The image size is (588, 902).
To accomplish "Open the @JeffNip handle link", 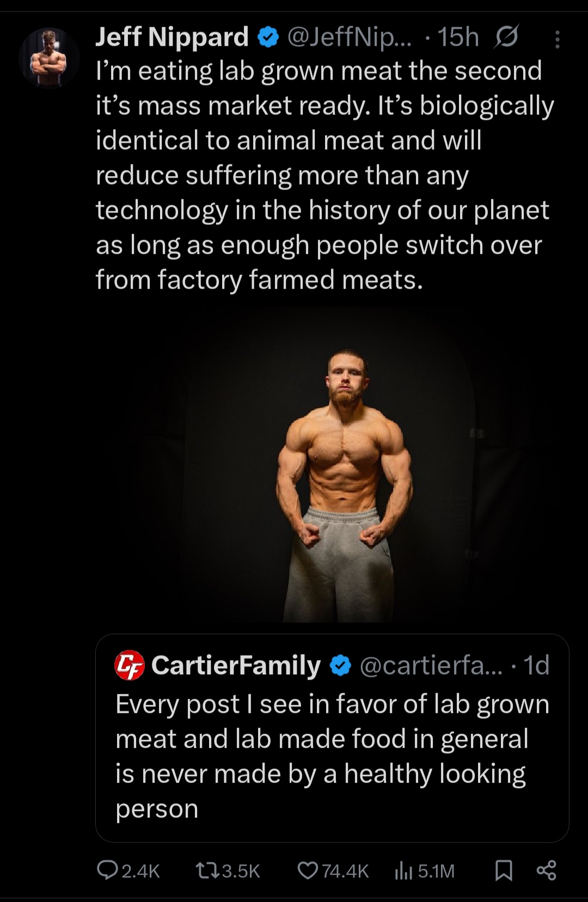I will [350, 37].
